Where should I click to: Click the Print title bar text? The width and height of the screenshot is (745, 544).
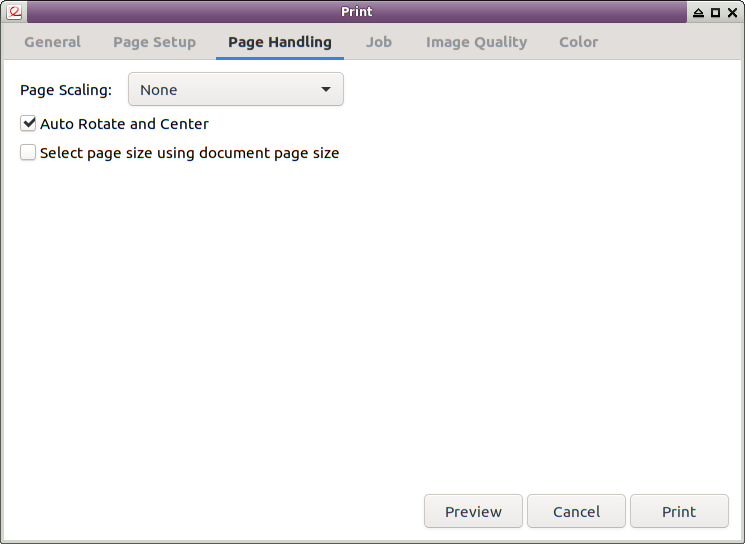pos(357,12)
